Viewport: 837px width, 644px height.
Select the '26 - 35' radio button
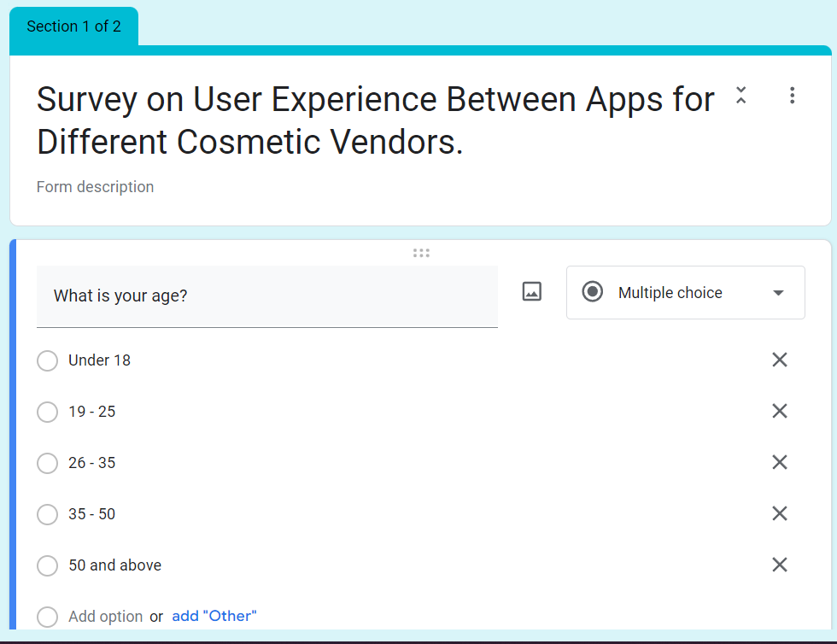click(48, 464)
